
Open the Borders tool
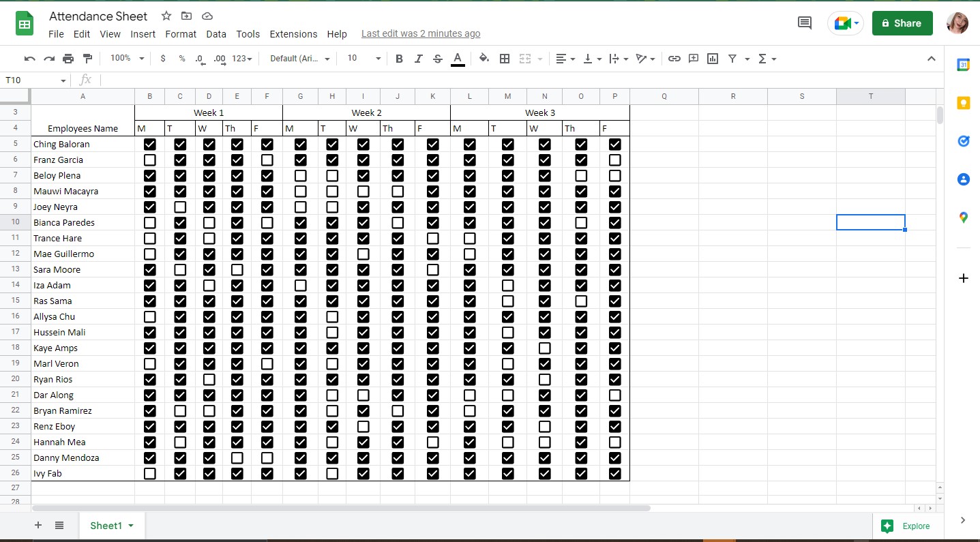pyautogui.click(x=505, y=59)
